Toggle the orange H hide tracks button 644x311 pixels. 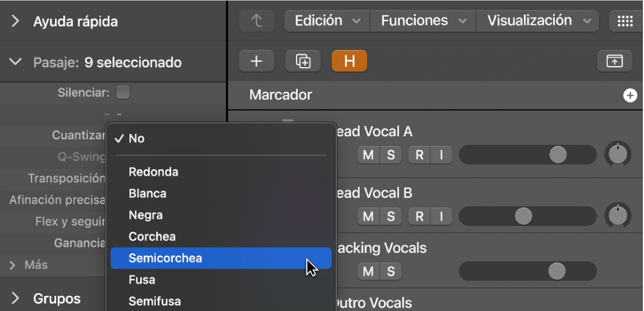pos(349,61)
